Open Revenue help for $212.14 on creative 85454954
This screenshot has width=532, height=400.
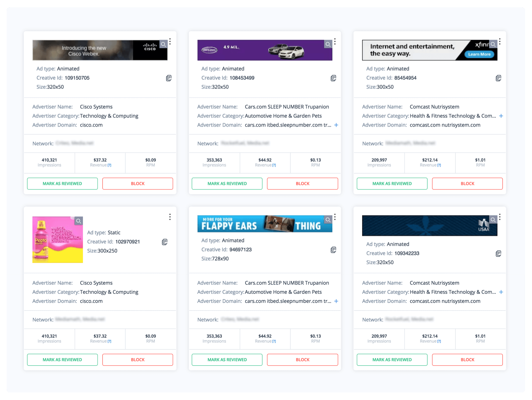point(439,165)
